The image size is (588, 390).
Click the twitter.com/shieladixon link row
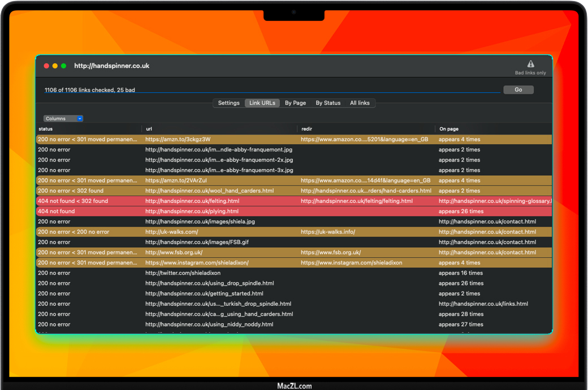click(183, 273)
